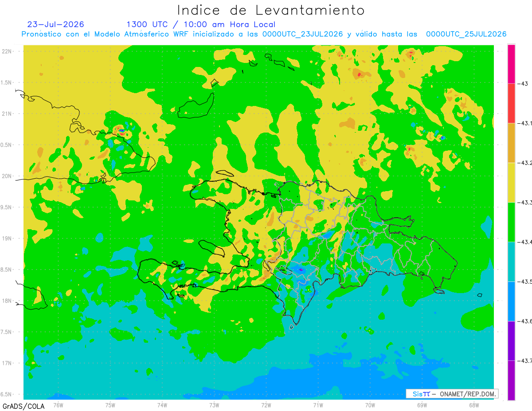Click the "20N" latitude label
The image size is (532, 411).
coord(7,176)
